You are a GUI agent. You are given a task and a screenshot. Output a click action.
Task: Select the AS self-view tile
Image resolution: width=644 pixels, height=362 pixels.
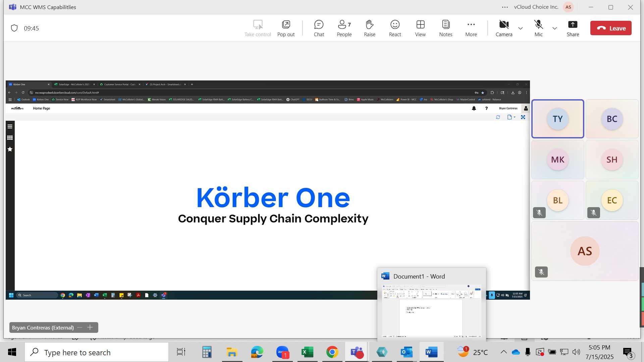point(585,251)
